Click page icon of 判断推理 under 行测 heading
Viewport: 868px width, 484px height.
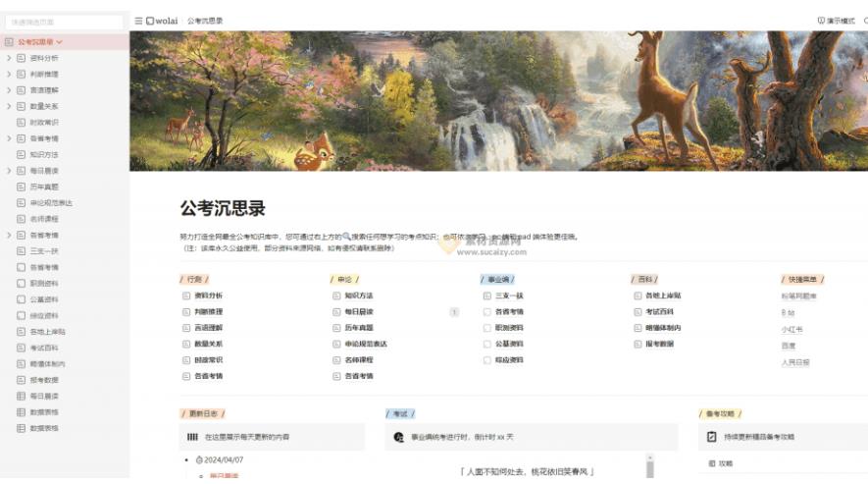point(186,312)
